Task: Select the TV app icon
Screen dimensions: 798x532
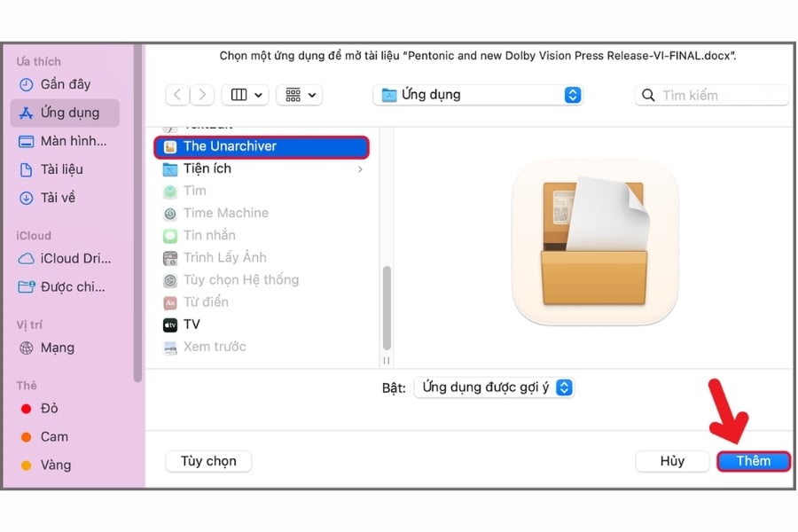Action: 170,325
